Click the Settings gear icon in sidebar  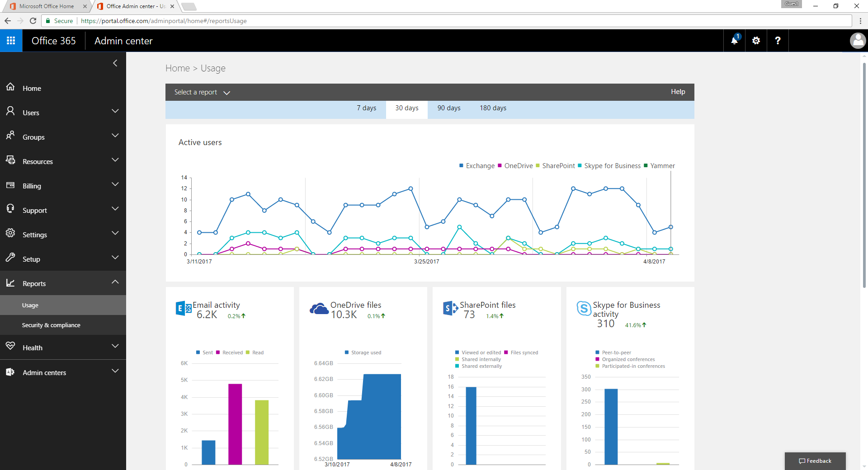coord(10,233)
